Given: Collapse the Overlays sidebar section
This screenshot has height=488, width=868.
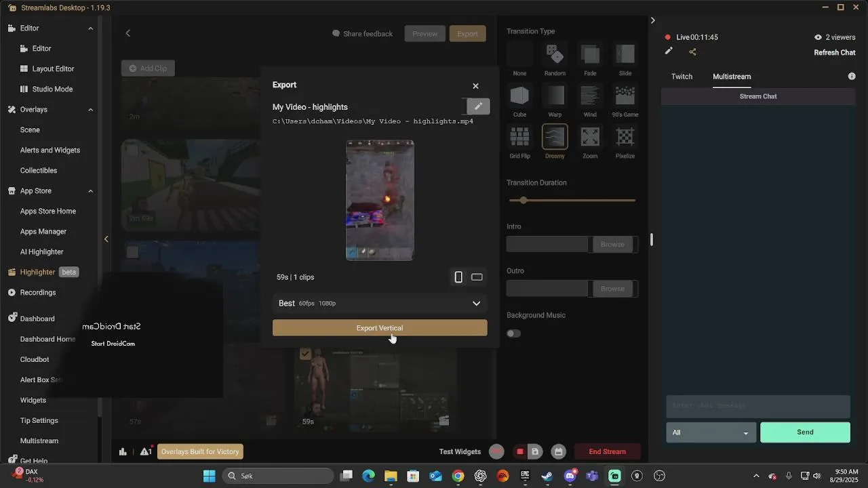Looking at the screenshot, I should (x=91, y=110).
